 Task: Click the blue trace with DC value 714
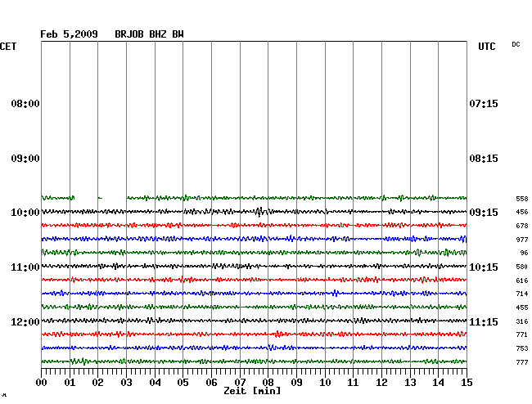point(254,293)
